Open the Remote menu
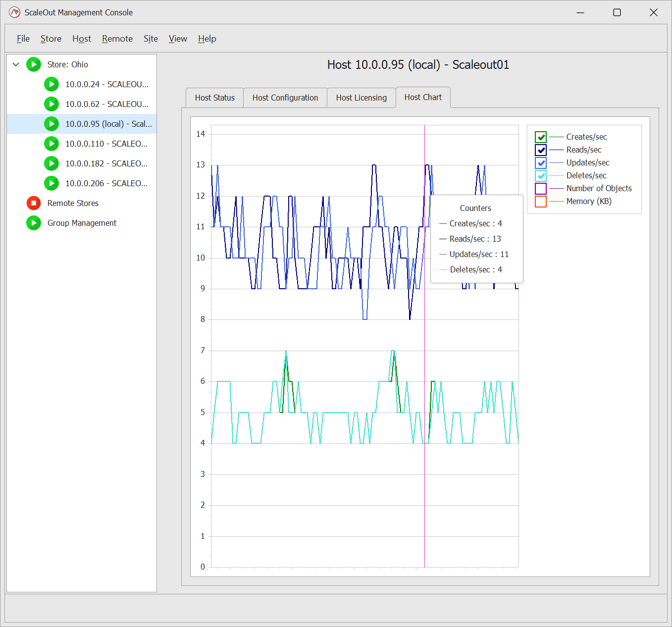 (117, 39)
